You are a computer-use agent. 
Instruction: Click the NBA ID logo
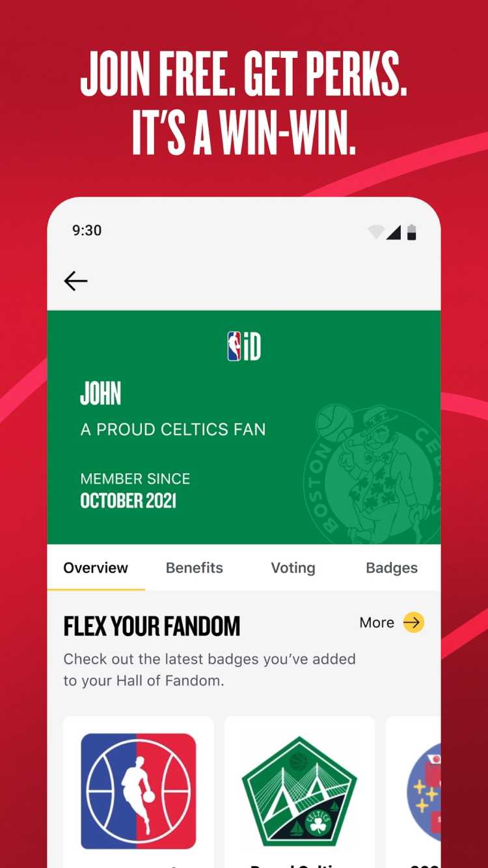[x=244, y=346]
